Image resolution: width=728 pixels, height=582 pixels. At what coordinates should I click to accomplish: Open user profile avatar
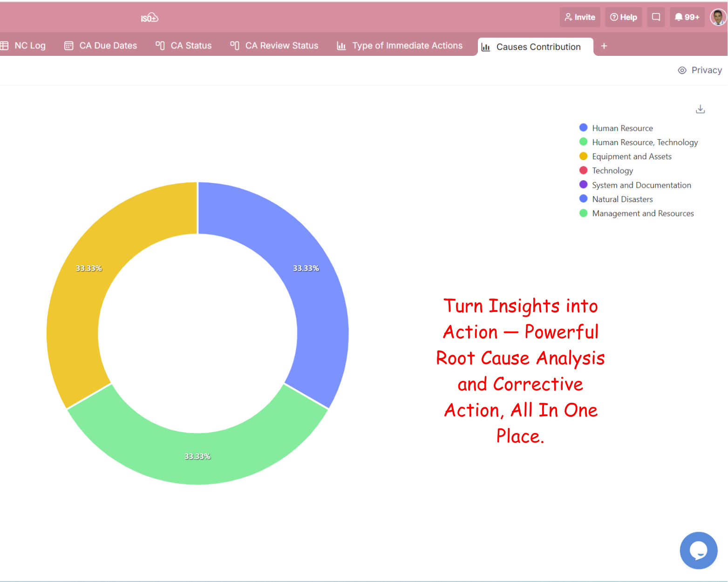(718, 17)
